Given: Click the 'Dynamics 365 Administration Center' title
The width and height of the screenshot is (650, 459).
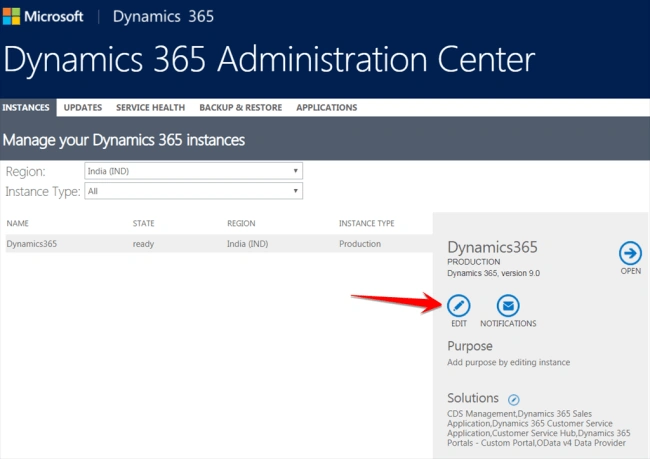Looking at the screenshot, I should click(269, 60).
